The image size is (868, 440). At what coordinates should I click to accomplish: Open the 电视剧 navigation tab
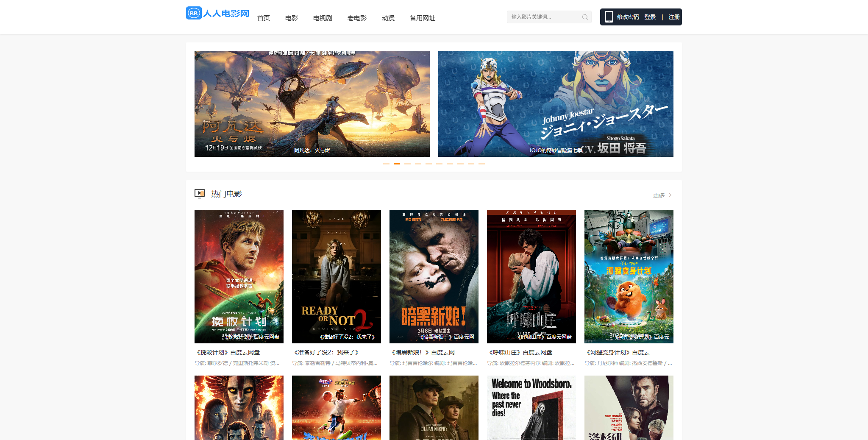pyautogui.click(x=323, y=18)
